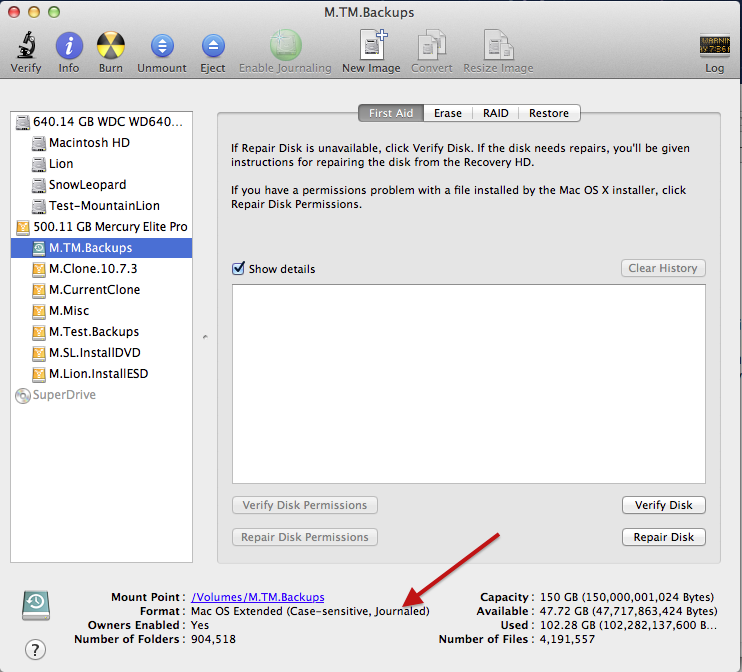Open help with the question mark button
Screen dimensions: 742x672
click(35, 649)
